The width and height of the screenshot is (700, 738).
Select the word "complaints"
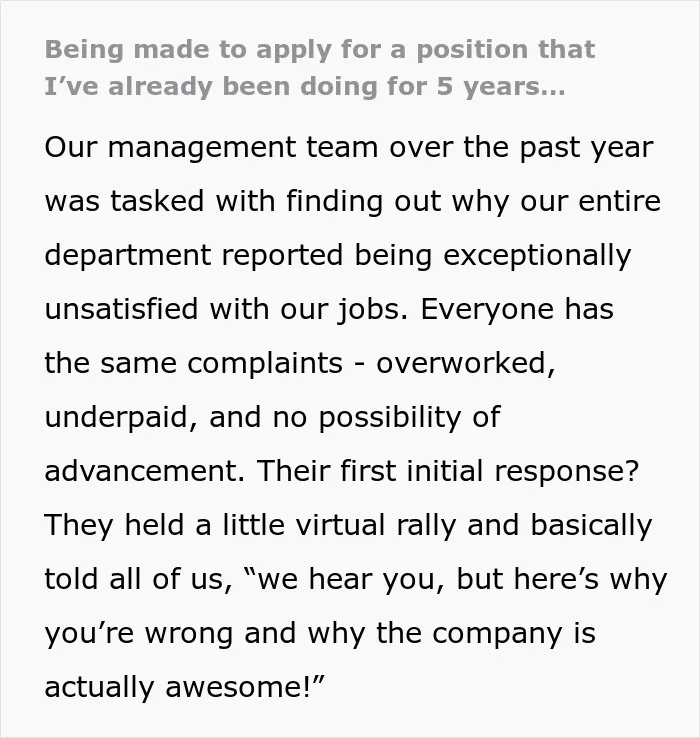pyautogui.click(x=265, y=364)
